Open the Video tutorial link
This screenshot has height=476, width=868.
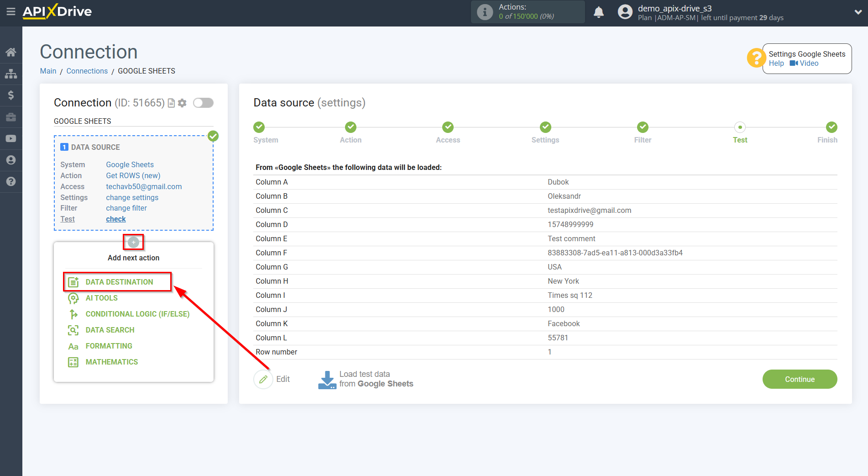coord(804,63)
